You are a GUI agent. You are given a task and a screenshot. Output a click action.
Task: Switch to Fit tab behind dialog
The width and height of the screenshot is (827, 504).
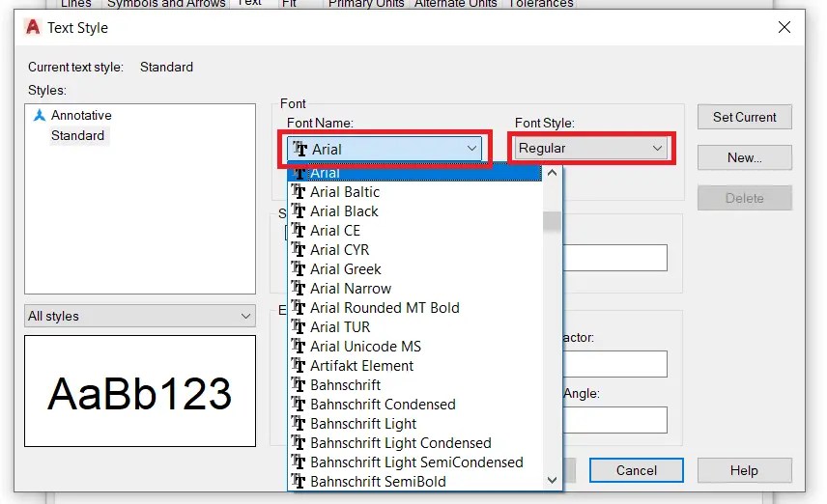[x=289, y=4]
